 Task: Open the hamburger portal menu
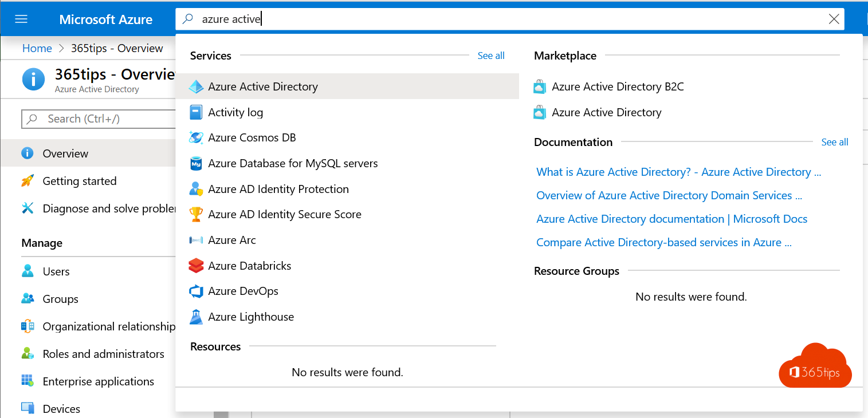tap(21, 19)
